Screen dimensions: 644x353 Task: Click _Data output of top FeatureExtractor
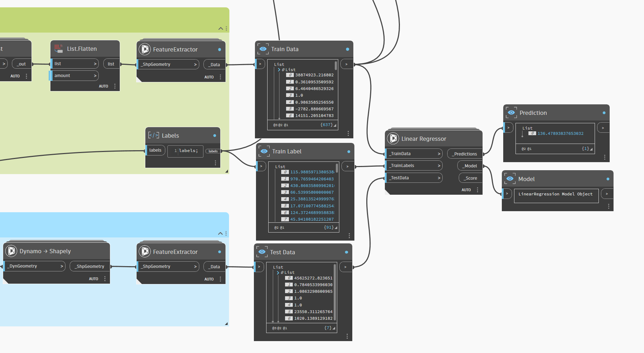point(215,64)
